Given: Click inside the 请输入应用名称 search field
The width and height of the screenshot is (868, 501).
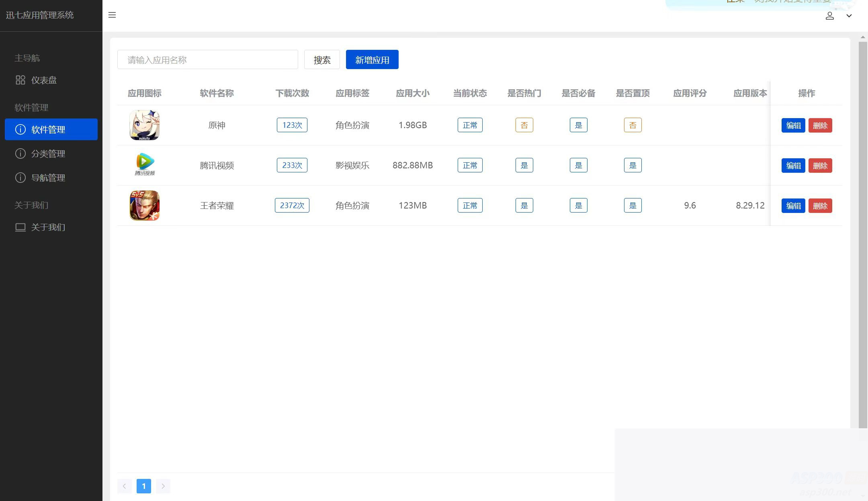Looking at the screenshot, I should point(207,59).
